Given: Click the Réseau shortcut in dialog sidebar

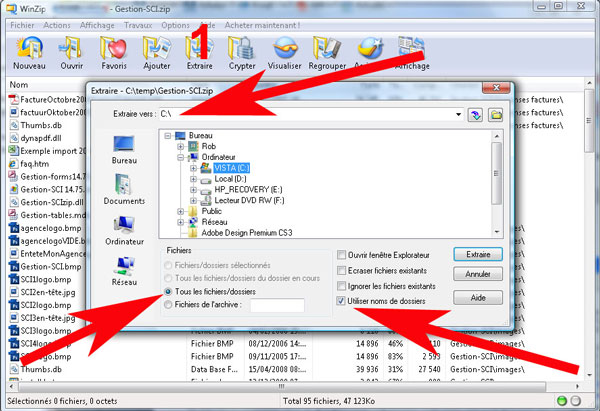Looking at the screenshot, I should pos(124,271).
